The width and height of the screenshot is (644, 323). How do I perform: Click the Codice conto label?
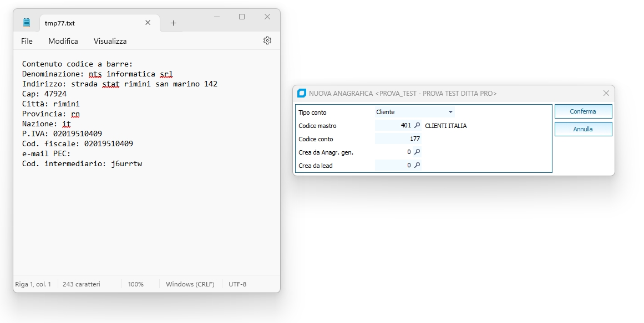[x=316, y=139]
